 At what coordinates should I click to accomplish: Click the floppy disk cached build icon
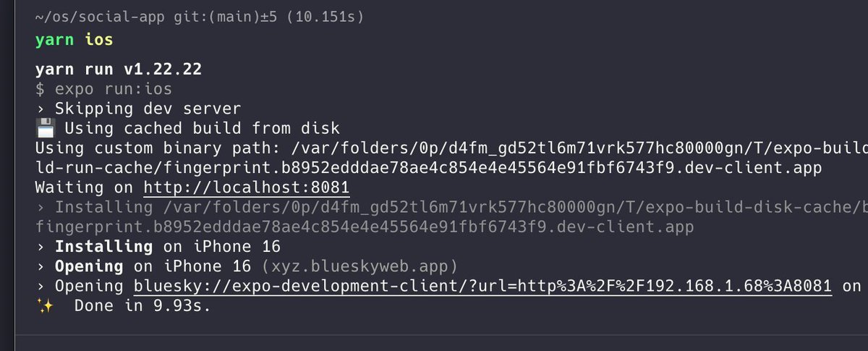point(45,130)
